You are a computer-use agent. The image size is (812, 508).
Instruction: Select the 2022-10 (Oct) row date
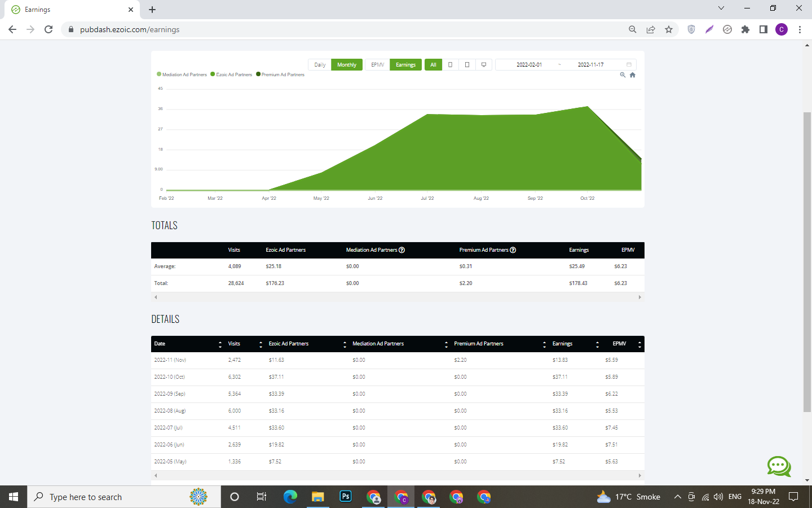(x=169, y=377)
